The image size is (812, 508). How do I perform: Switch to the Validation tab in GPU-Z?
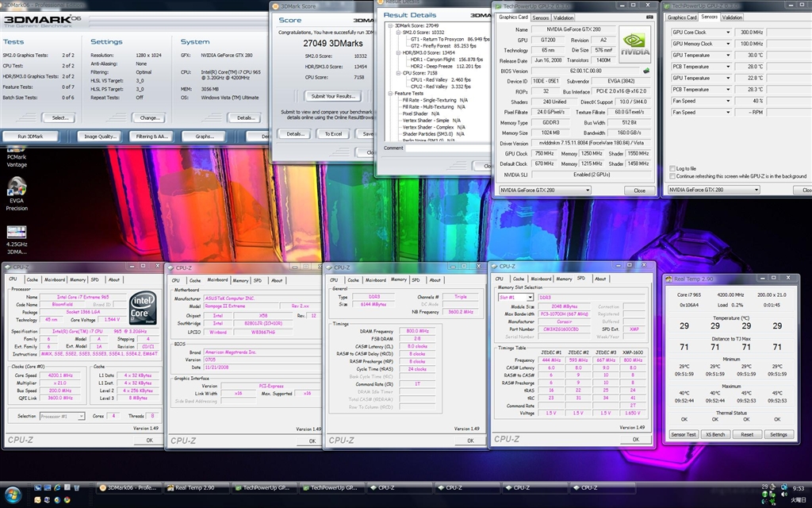563,17
